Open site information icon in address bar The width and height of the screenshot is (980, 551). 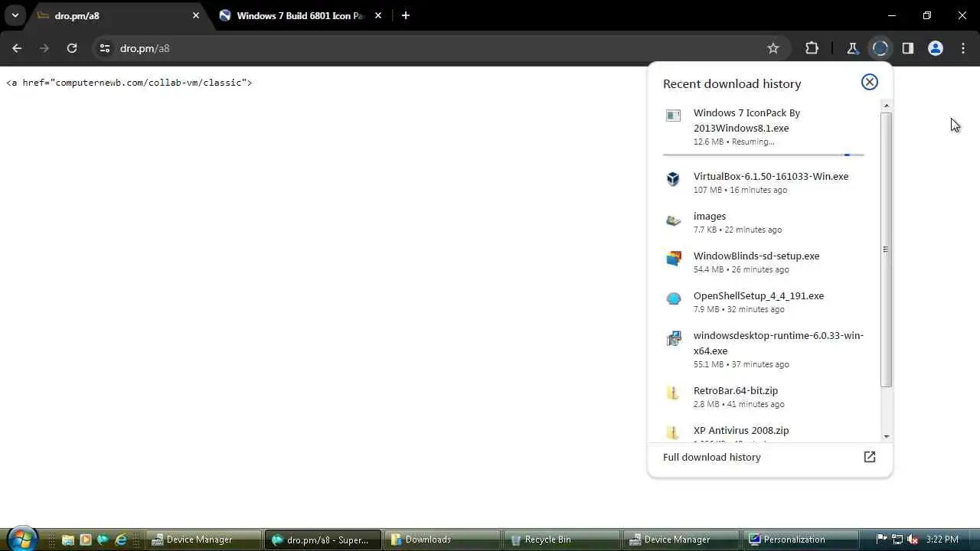[x=105, y=48]
